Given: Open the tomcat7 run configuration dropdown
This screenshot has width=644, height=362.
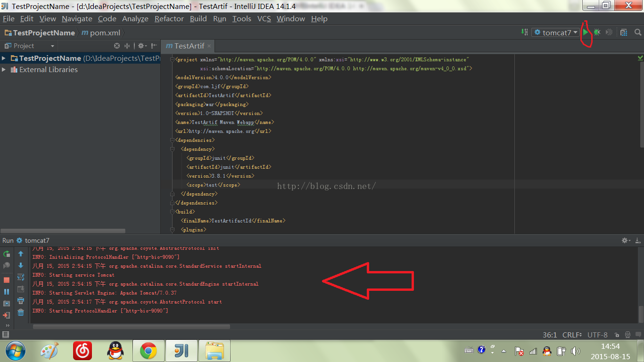Looking at the screenshot, I should 555,33.
